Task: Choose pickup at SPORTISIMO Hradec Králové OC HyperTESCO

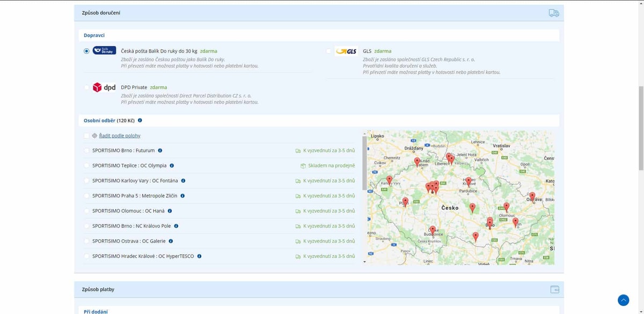Action: tap(86, 256)
